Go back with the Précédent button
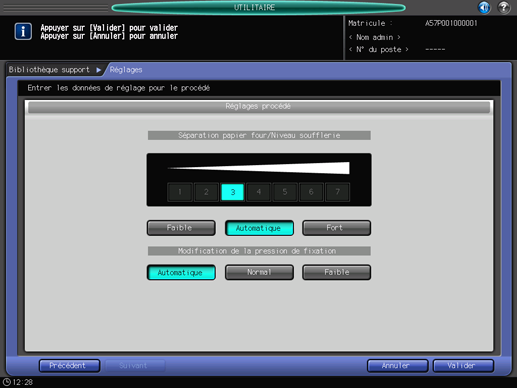517x388 pixels. 69,366
